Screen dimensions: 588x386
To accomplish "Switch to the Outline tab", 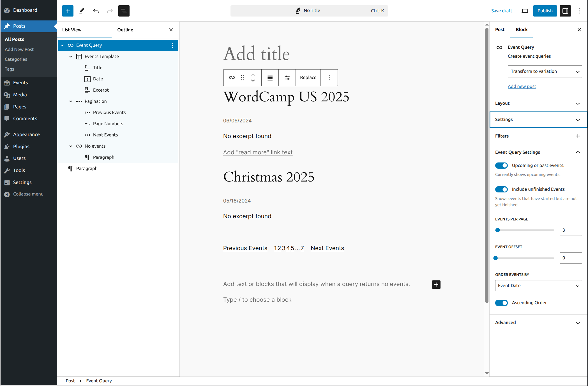I will click(x=125, y=30).
